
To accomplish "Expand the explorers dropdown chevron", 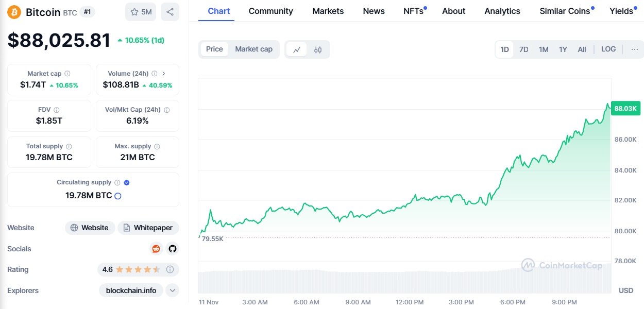I will tap(173, 290).
